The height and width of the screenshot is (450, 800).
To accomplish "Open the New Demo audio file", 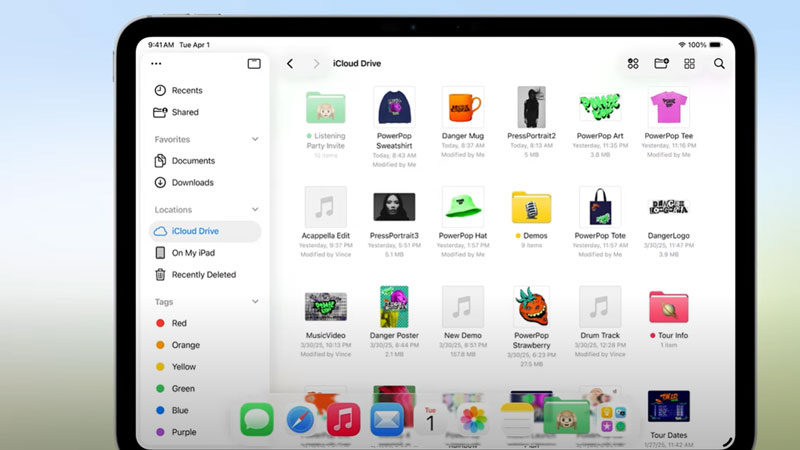I will click(463, 306).
